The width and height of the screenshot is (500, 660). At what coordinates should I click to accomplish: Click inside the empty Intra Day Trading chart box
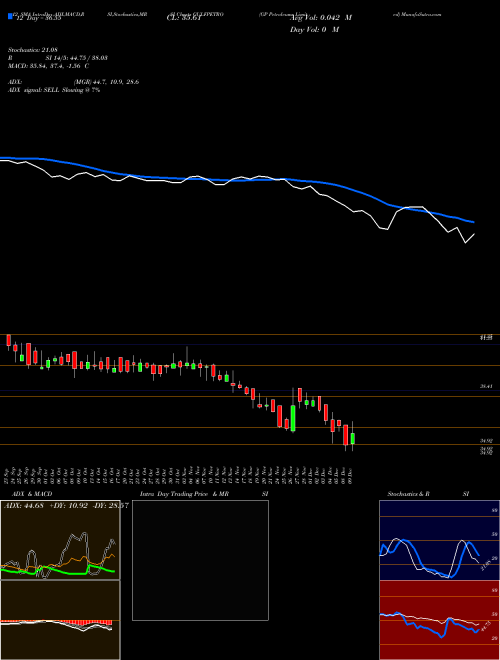tap(200, 560)
